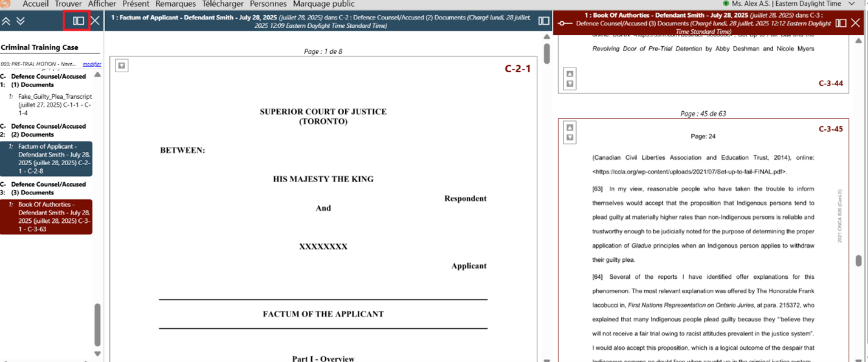Click the red-highlighted panel layout icon in sidebar header
The image size is (868, 362).
click(x=78, y=21)
